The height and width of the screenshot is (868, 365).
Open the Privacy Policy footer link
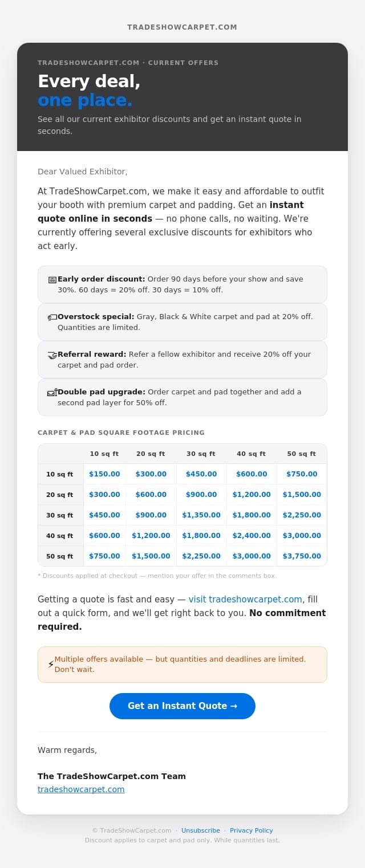tap(252, 830)
